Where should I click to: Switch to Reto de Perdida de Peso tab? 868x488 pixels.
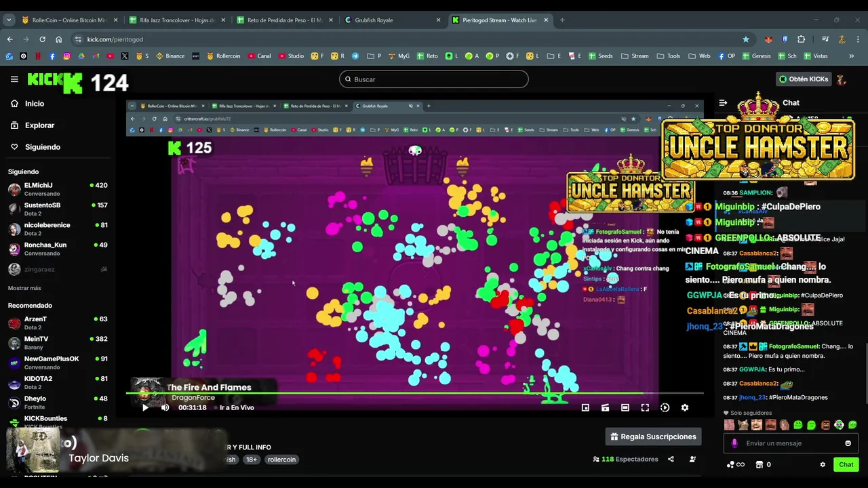pos(285,20)
